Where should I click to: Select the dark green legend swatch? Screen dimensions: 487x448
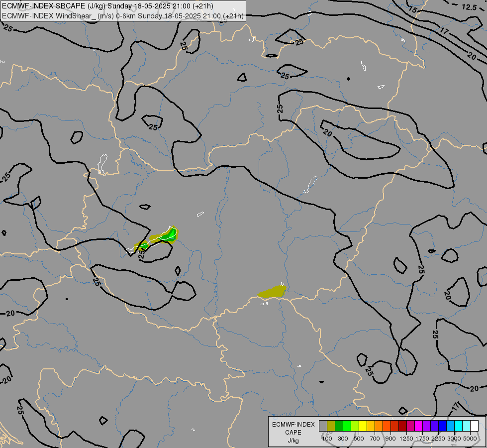click(x=339, y=426)
